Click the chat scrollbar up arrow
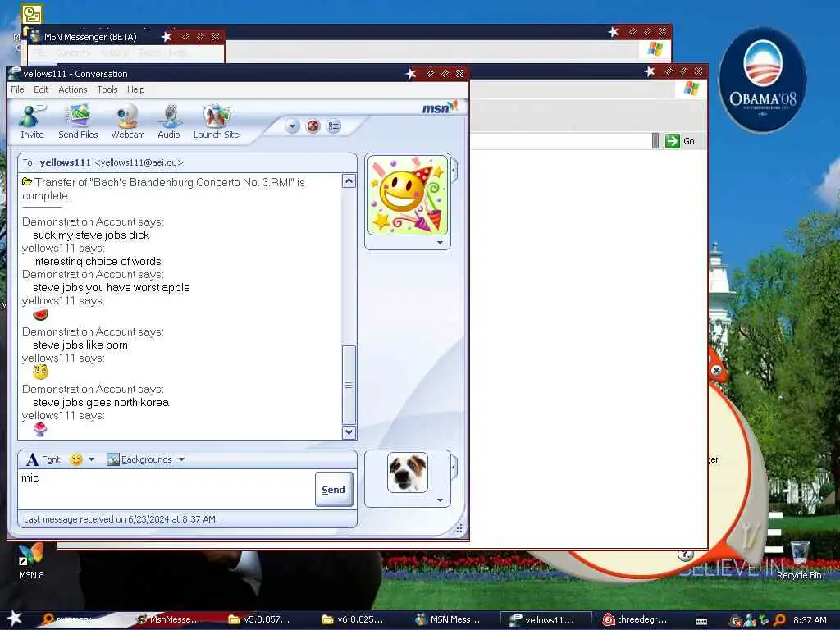The image size is (840, 630). click(349, 181)
